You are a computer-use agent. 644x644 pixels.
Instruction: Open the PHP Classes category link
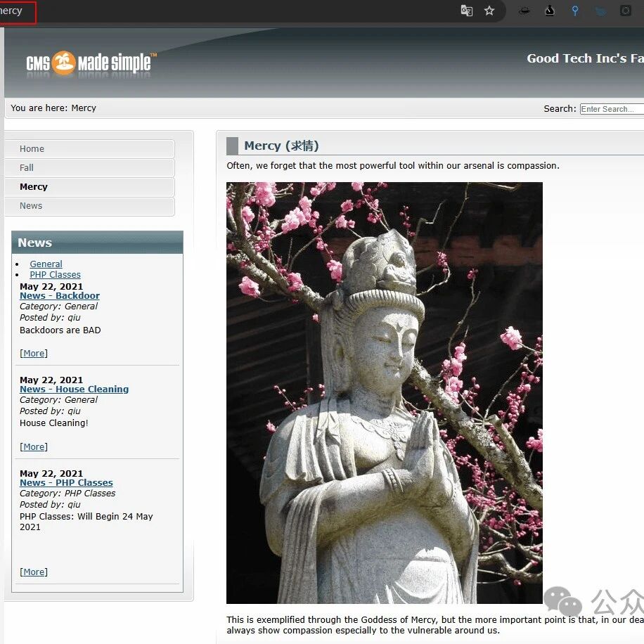(55, 275)
